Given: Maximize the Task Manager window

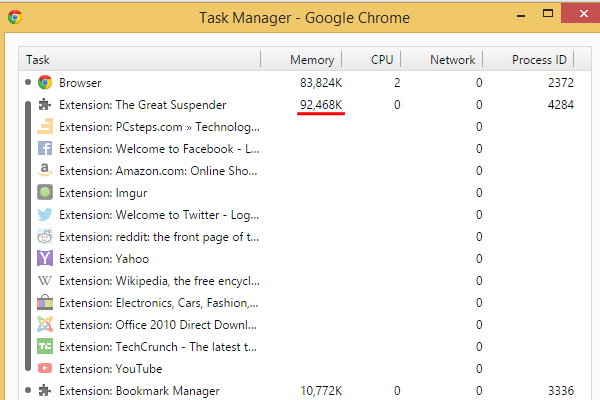Looking at the screenshot, I should (x=548, y=14).
